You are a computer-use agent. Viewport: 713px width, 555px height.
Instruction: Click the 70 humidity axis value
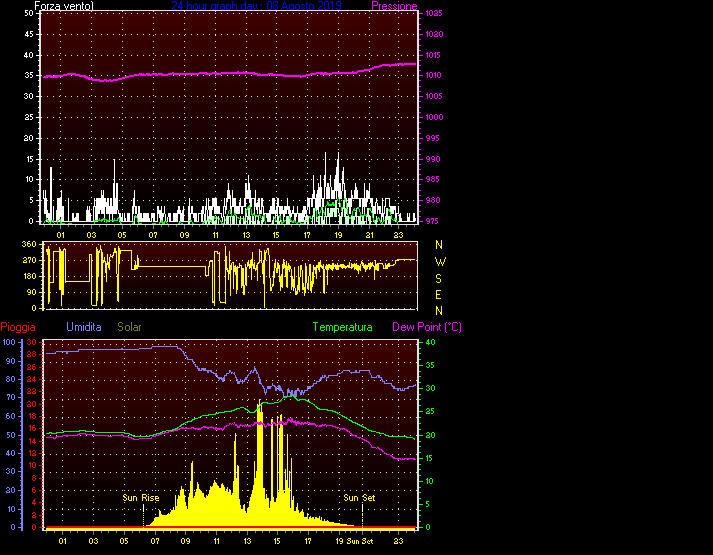(x=11, y=398)
